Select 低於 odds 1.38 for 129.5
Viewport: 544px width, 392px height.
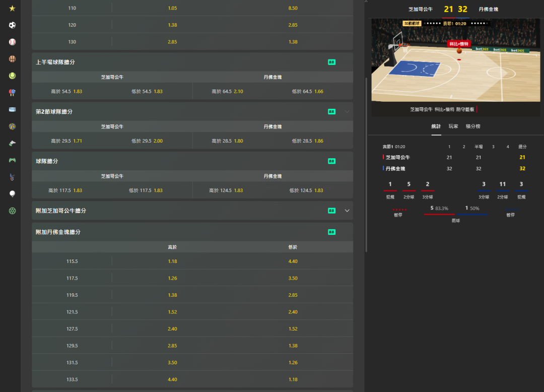pyautogui.click(x=293, y=346)
